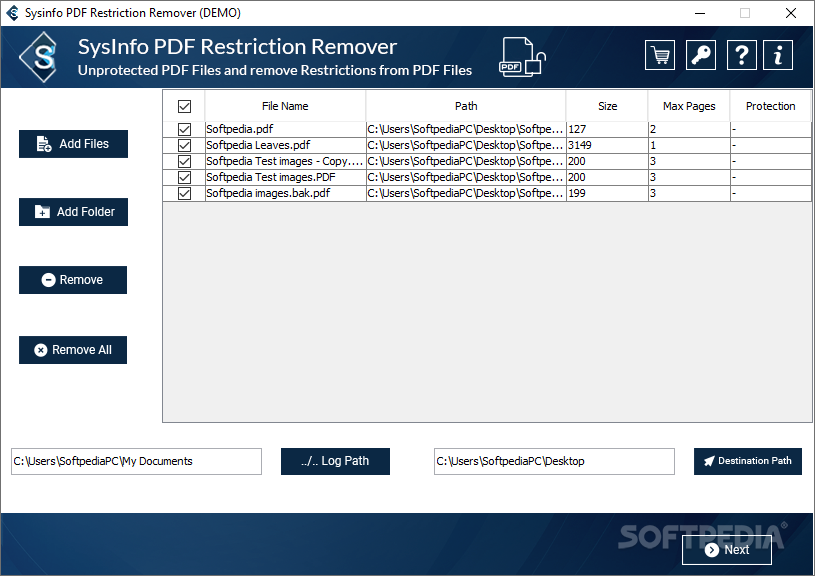
Task: Click the path cell of Softpedia.pdf row
Action: tap(466, 129)
